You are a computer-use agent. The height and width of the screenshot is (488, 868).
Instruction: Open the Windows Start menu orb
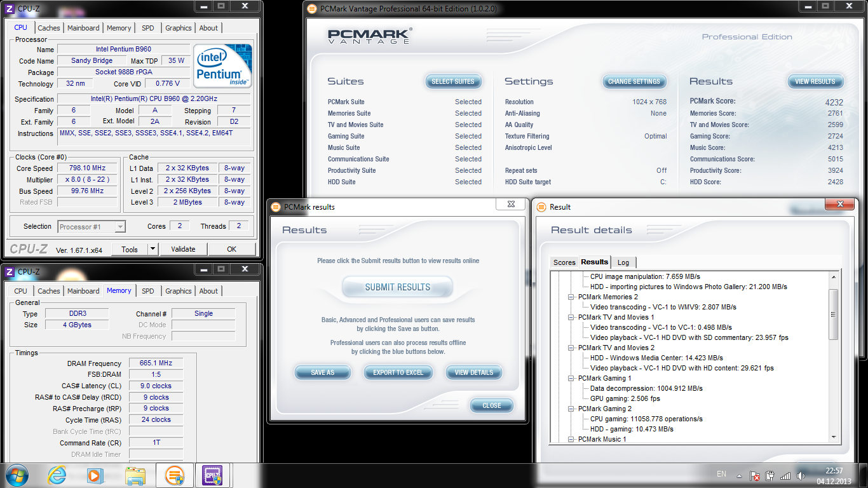pyautogui.click(x=17, y=475)
